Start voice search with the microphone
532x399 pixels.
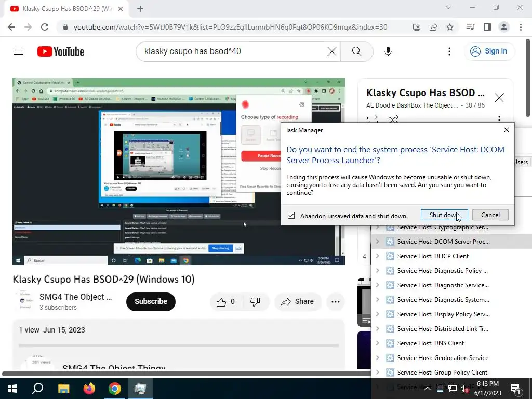click(388, 51)
